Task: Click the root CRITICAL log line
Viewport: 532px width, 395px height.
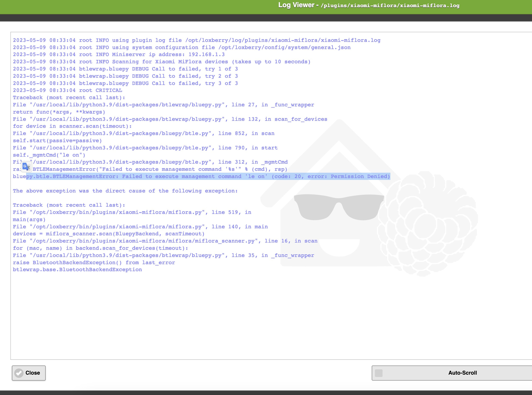Action: tap(68, 90)
